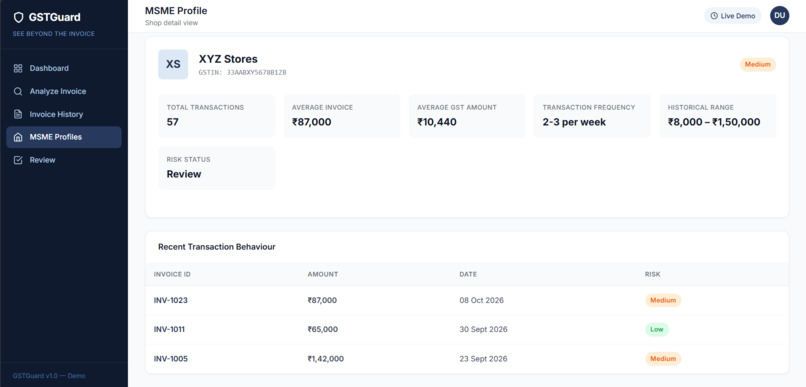The height and width of the screenshot is (387, 806).
Task: Open the Review sidebar item
Action: pos(64,160)
